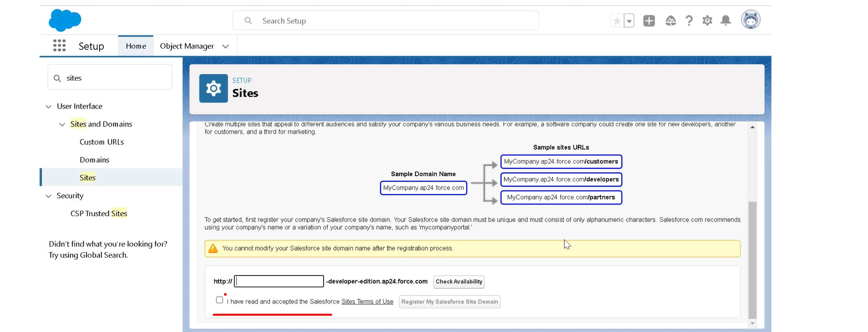The height and width of the screenshot is (332, 868).
Task: Click the Quick Find box containing 'sites'
Action: pyautogui.click(x=110, y=77)
